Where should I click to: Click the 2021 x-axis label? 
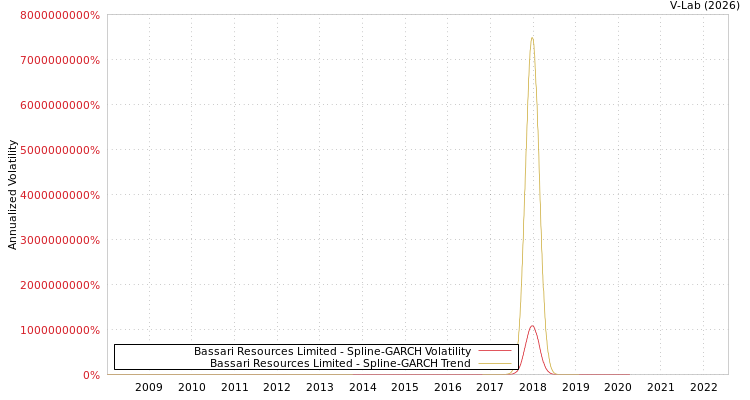coord(661,387)
